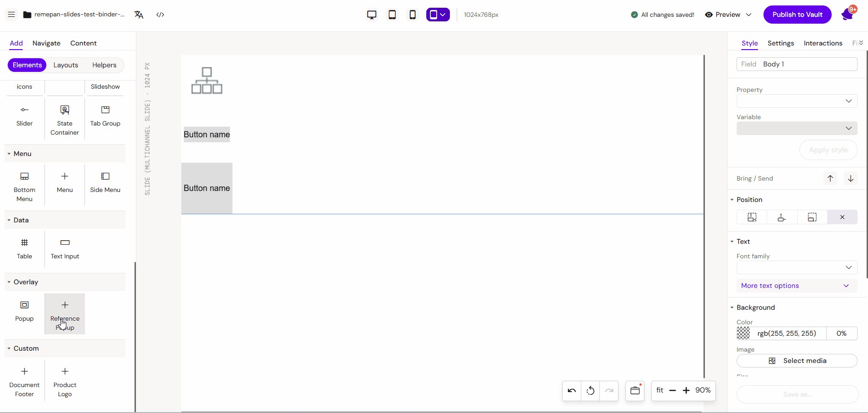868x413 pixels.
Task: Open the custom viewport size dropdown
Action: pyautogui.click(x=438, y=15)
